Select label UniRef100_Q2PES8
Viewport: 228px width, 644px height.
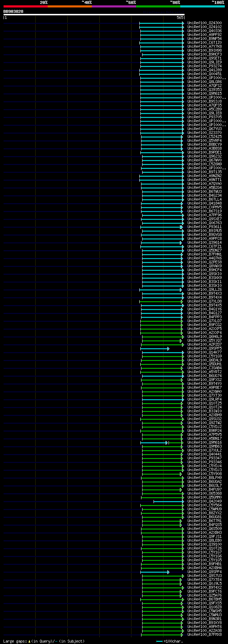click(x=204, y=262)
